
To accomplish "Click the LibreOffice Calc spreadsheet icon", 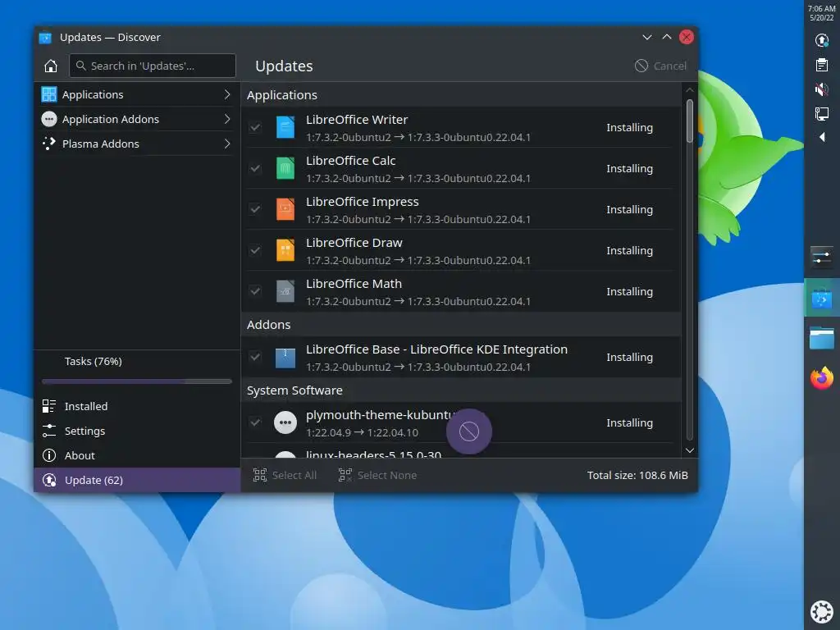I will click(285, 168).
